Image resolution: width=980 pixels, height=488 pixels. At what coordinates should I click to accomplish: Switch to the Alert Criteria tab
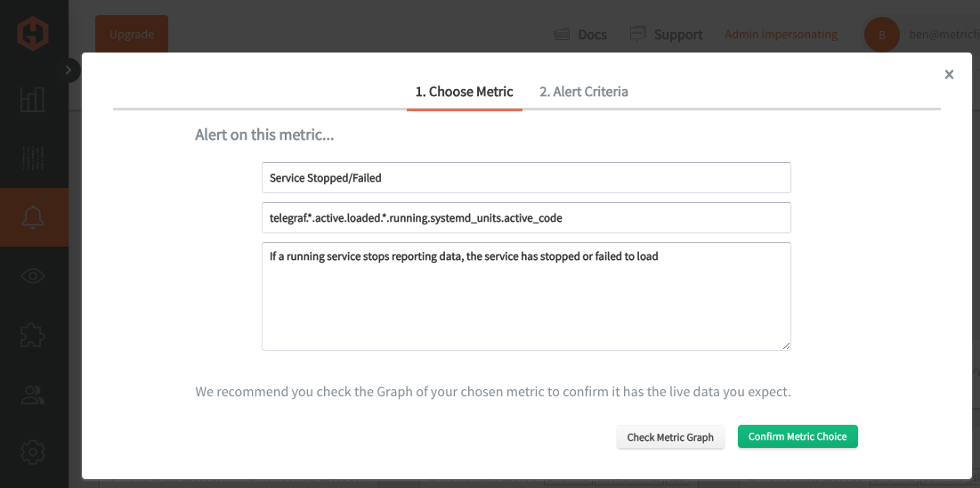[x=583, y=92]
